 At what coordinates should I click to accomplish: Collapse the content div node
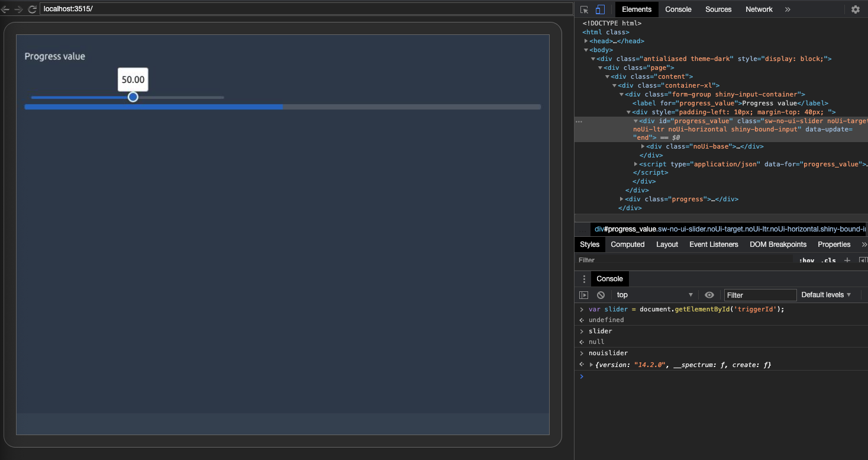[607, 77]
